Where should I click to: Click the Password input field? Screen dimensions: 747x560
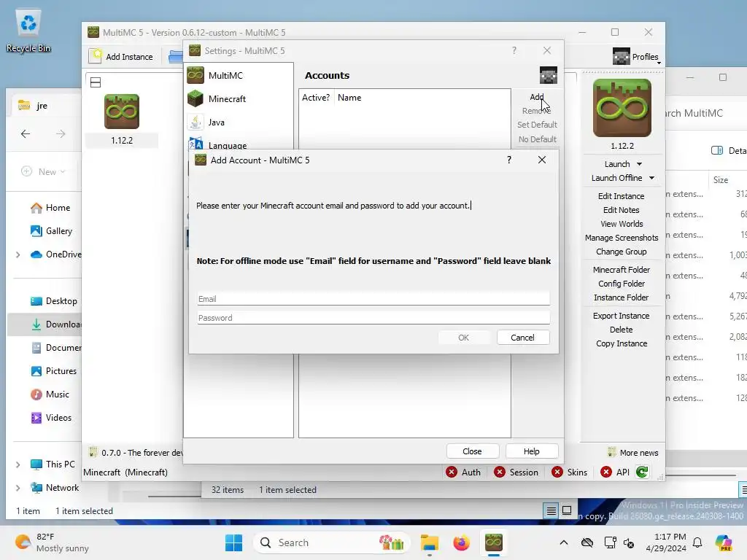point(373,318)
